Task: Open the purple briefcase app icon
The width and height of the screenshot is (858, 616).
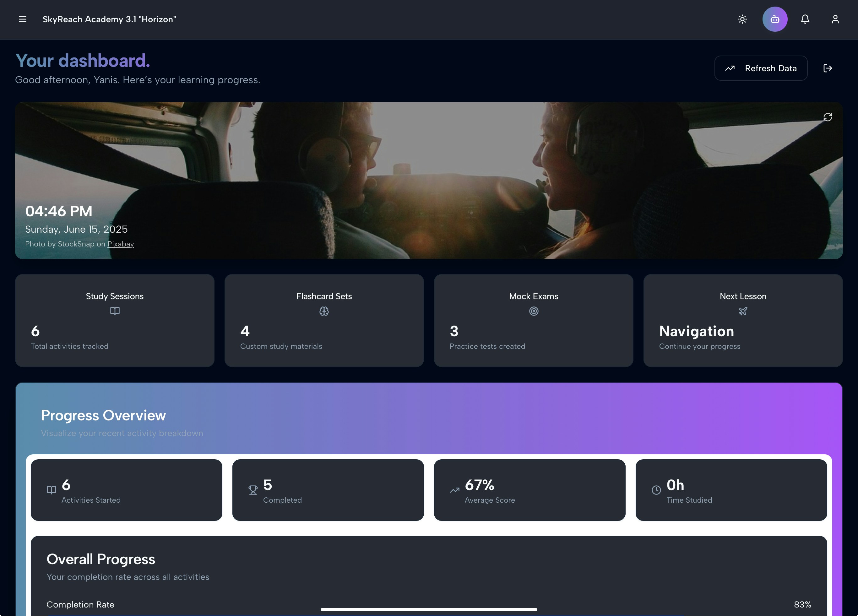Action: (x=775, y=19)
